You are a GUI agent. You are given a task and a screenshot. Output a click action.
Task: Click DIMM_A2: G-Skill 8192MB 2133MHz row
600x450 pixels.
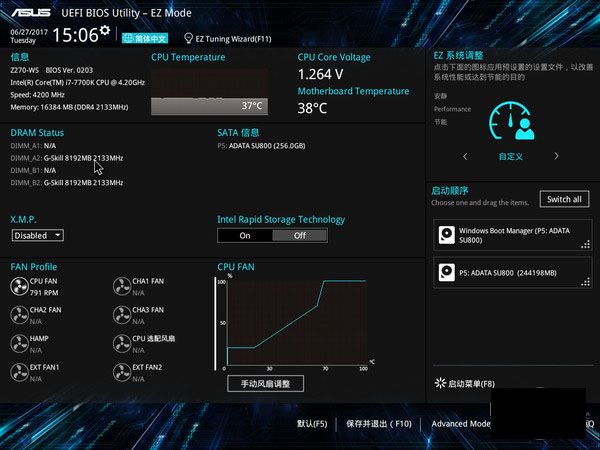point(67,158)
